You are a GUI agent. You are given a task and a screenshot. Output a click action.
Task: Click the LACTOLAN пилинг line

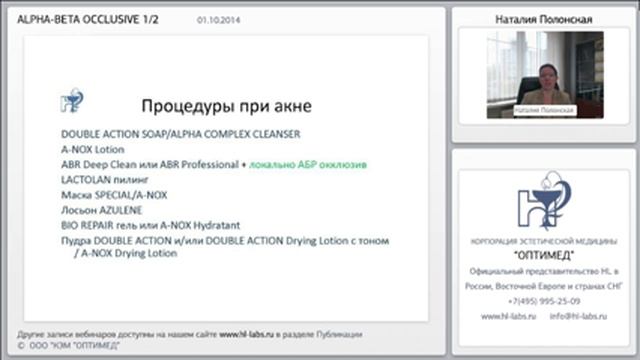click(104, 180)
